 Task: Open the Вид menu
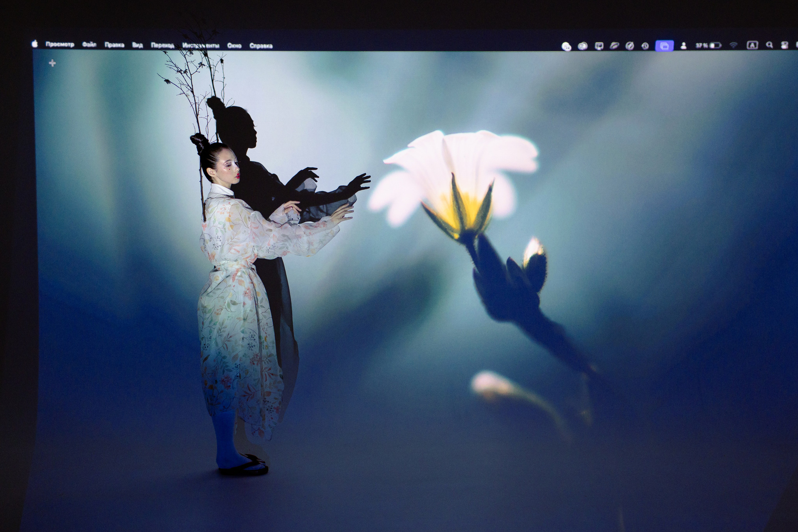[138, 45]
